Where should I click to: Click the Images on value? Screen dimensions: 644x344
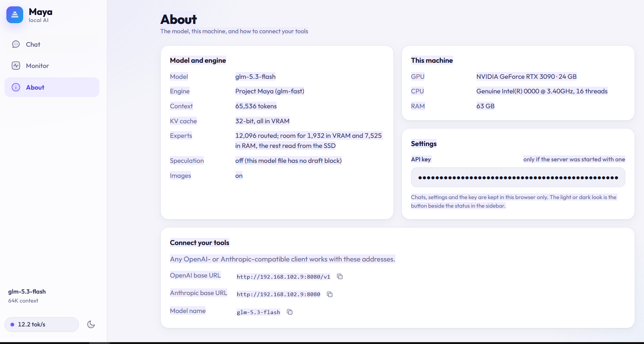pyautogui.click(x=239, y=176)
